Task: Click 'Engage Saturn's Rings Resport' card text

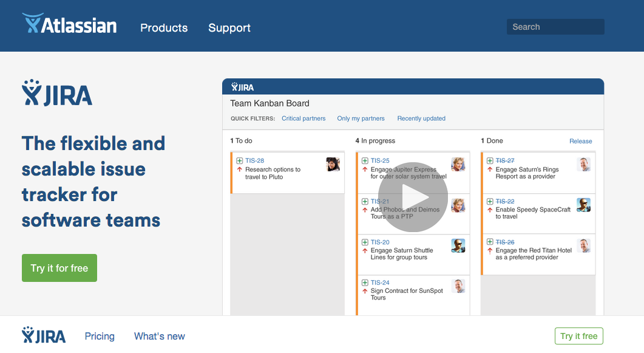Action: point(527,173)
